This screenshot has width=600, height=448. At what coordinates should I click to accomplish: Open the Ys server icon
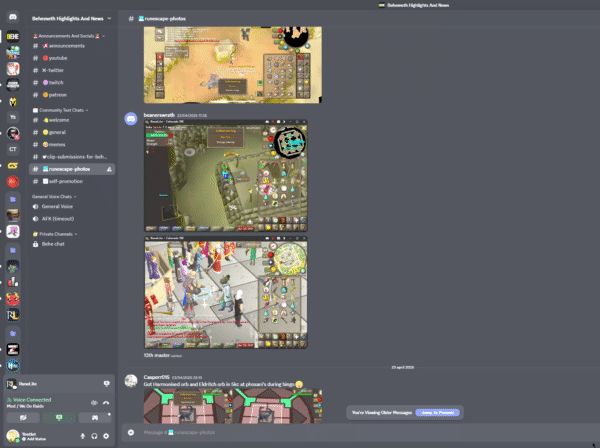coord(13,117)
